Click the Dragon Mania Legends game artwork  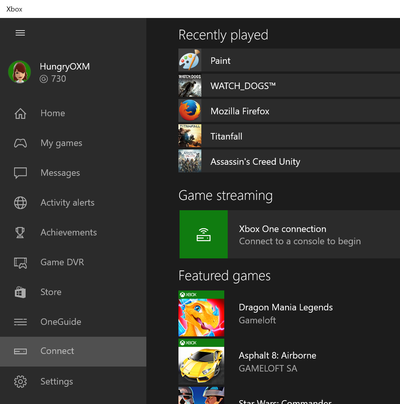[x=201, y=313]
